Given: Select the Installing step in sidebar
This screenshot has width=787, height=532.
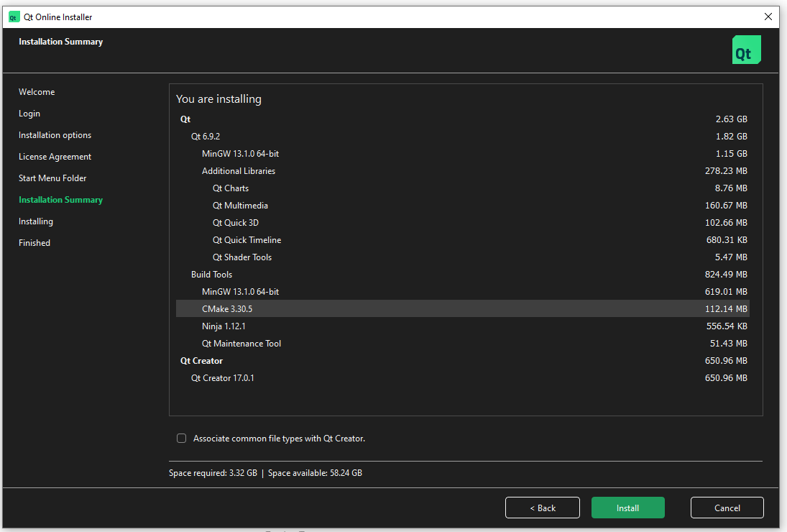Looking at the screenshot, I should pos(36,221).
